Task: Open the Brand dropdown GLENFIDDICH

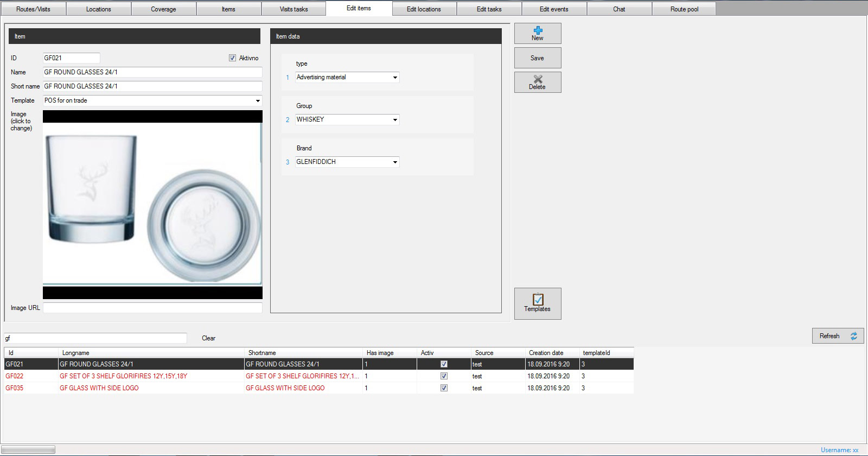Action: (x=395, y=162)
